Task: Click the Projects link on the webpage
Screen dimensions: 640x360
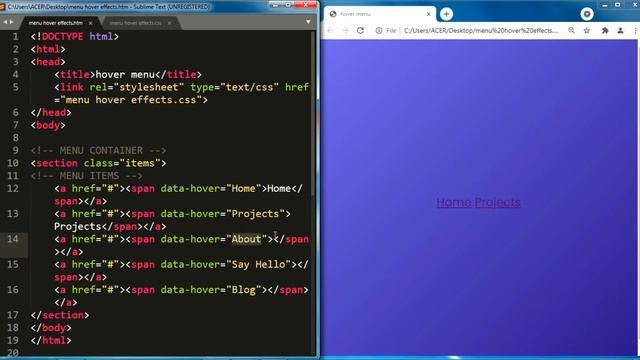Action: tap(498, 202)
